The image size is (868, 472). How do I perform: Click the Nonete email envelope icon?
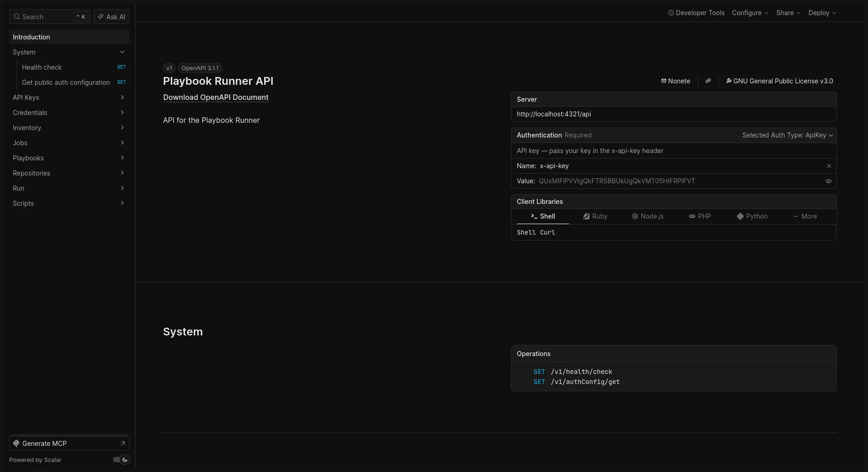click(664, 81)
